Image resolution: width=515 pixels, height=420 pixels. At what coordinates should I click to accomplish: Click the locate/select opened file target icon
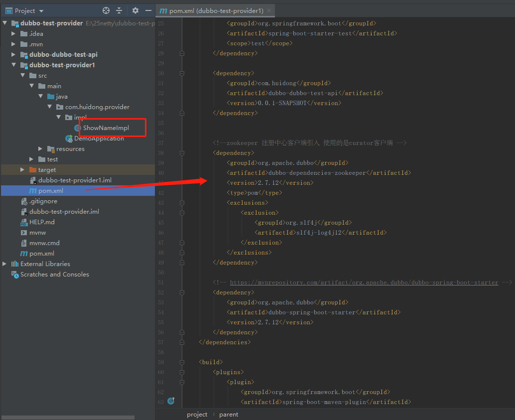[x=106, y=10]
